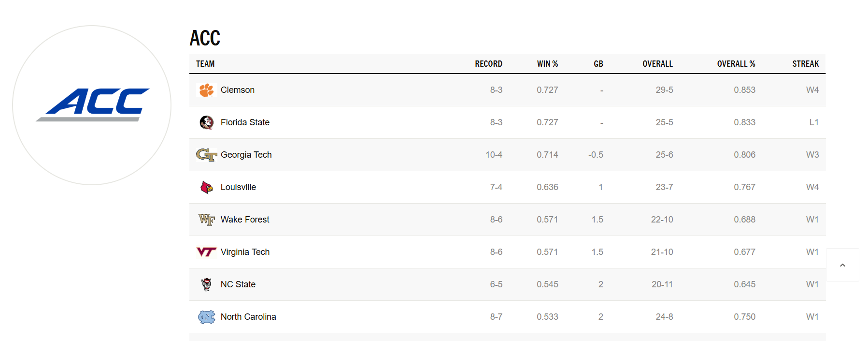
Task: Click the NC State wolf logo
Action: click(x=207, y=284)
